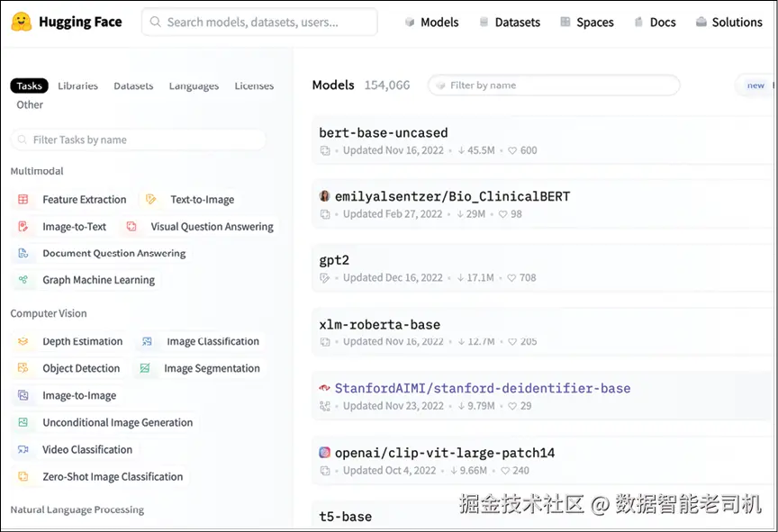The image size is (778, 532).
Task: Click the Models cube icon in navbar
Action: 410,22
